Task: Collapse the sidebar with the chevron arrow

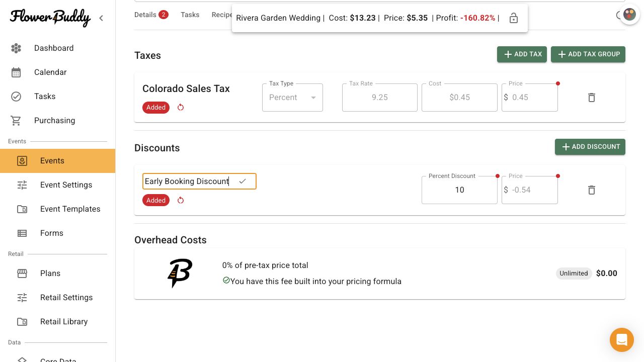Action: click(101, 18)
